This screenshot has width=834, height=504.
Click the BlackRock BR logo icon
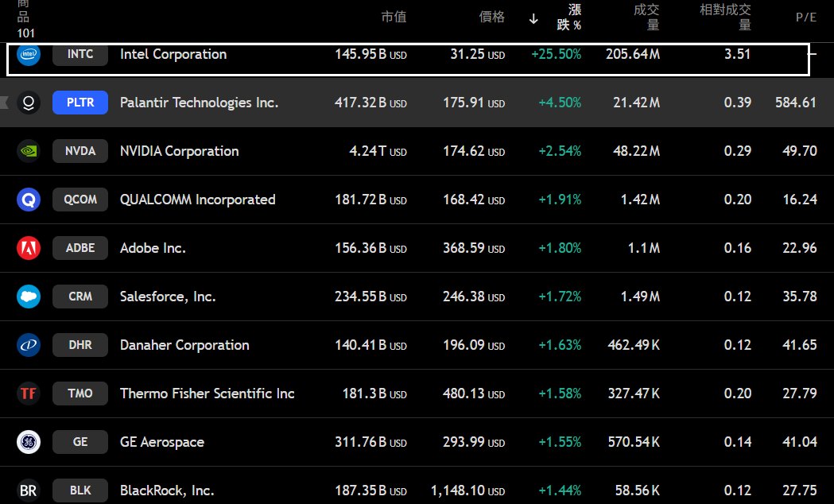(x=29, y=491)
